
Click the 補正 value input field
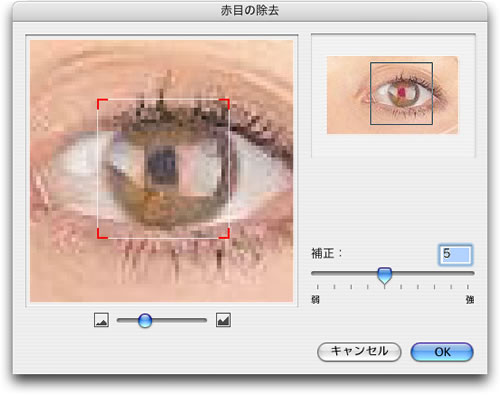pos(456,255)
